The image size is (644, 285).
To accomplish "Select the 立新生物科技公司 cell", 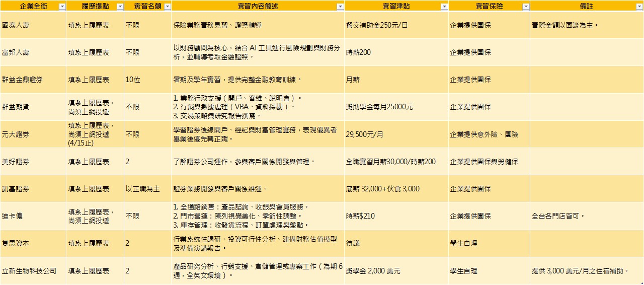I will (x=29, y=271).
